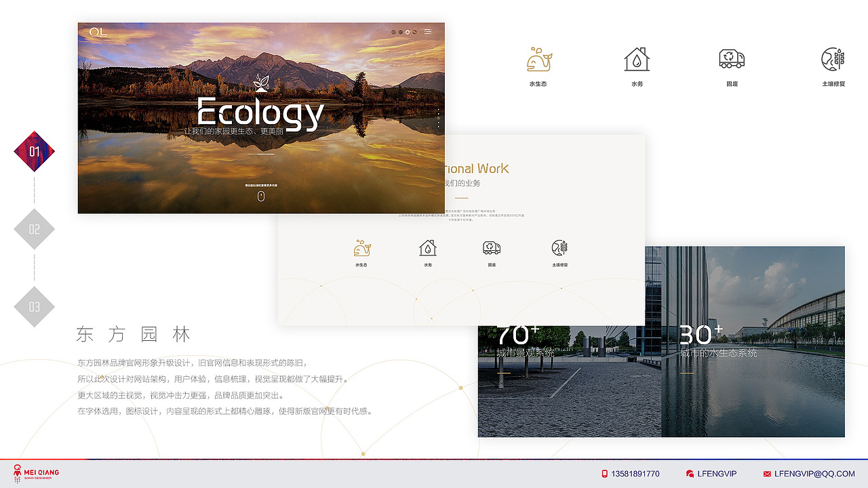Click the LFENGVIP@QQ.COM email address

[x=814, y=474]
